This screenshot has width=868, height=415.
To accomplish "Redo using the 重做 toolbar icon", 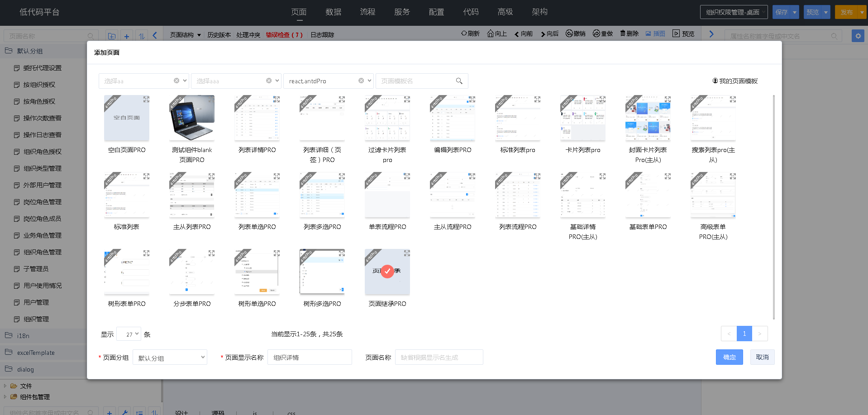I will click(602, 33).
